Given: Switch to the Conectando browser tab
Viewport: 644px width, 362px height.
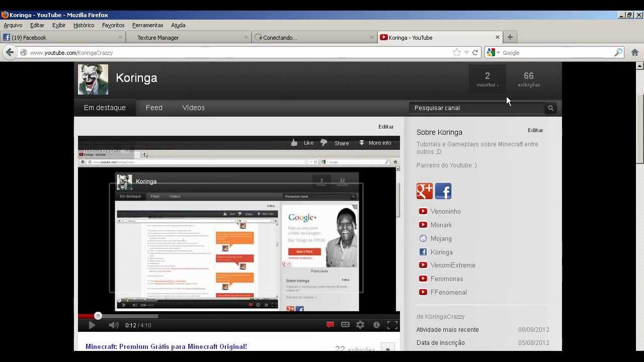Looking at the screenshot, I should (x=314, y=37).
